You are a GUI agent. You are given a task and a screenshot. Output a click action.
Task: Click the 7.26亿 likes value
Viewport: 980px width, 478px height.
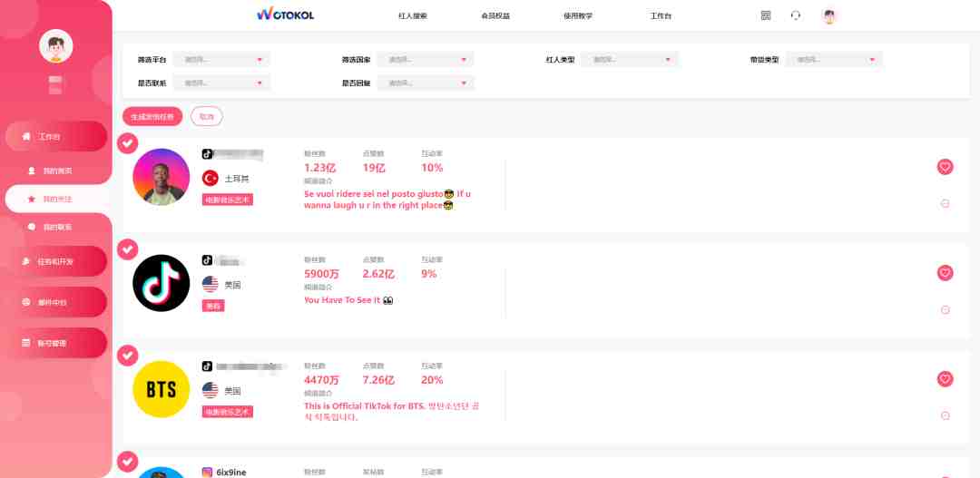378,380
